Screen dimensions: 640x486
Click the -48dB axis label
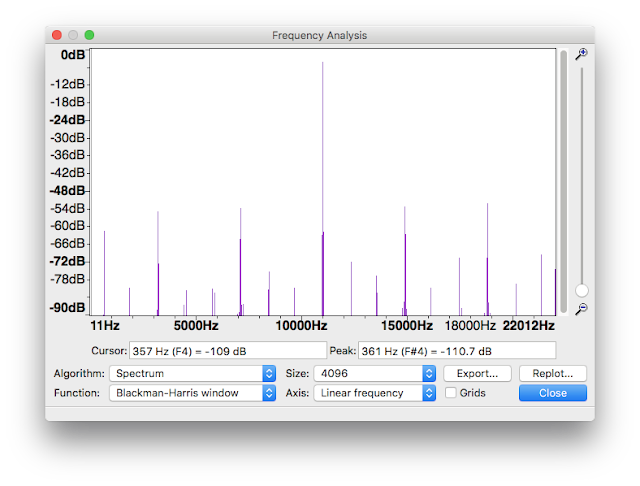coord(67,191)
